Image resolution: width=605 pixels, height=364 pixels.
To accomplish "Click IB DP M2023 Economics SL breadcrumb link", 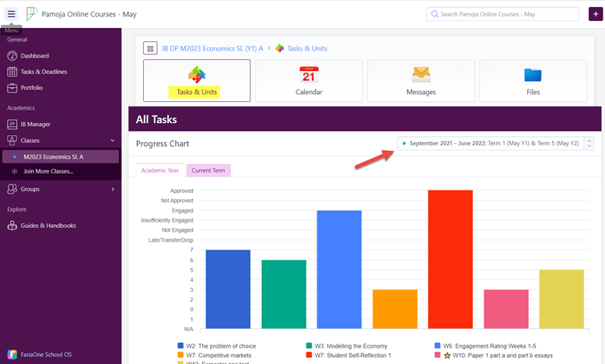I will (212, 49).
